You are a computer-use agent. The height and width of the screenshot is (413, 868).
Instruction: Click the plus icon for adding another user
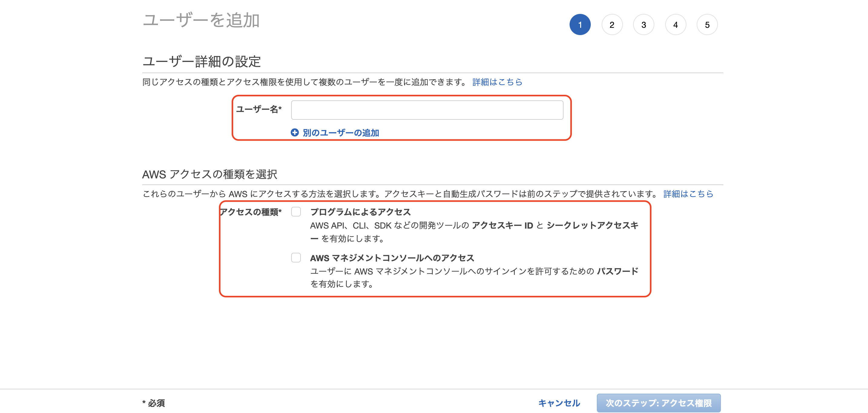pos(294,133)
